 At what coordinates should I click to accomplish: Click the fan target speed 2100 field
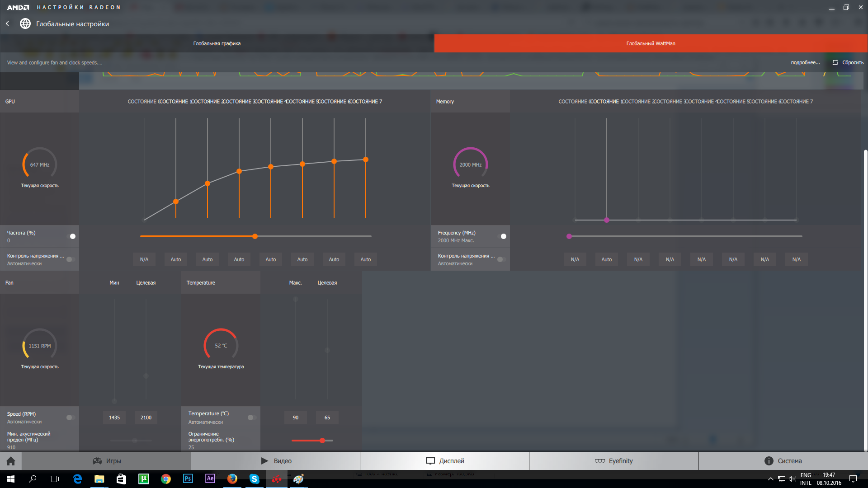(146, 418)
